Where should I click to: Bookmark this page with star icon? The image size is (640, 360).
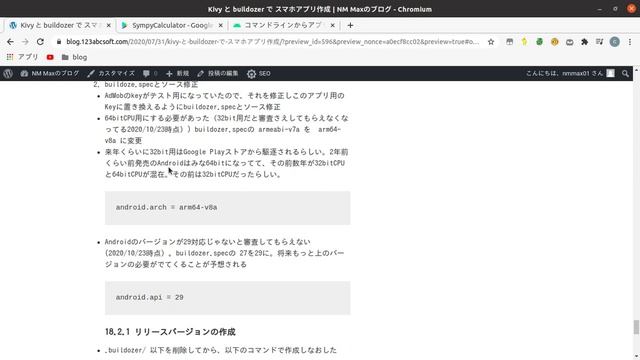point(491,42)
